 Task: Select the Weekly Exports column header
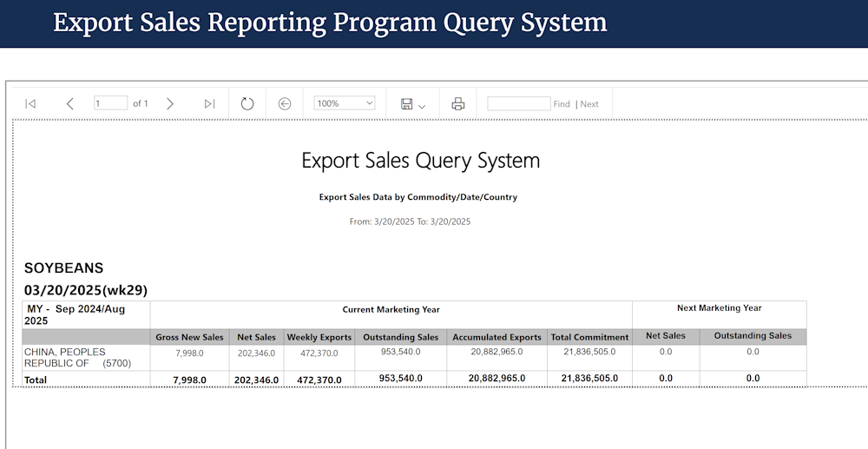(319, 337)
